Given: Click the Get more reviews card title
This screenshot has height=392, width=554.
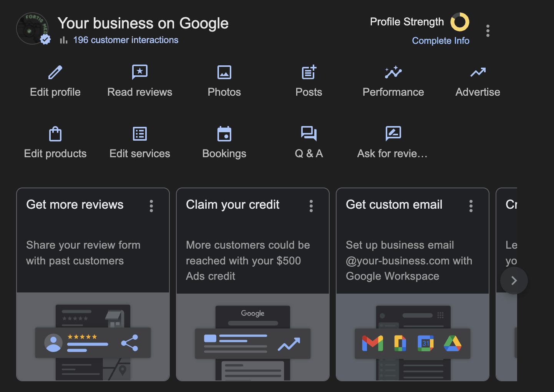Looking at the screenshot, I should [x=75, y=205].
